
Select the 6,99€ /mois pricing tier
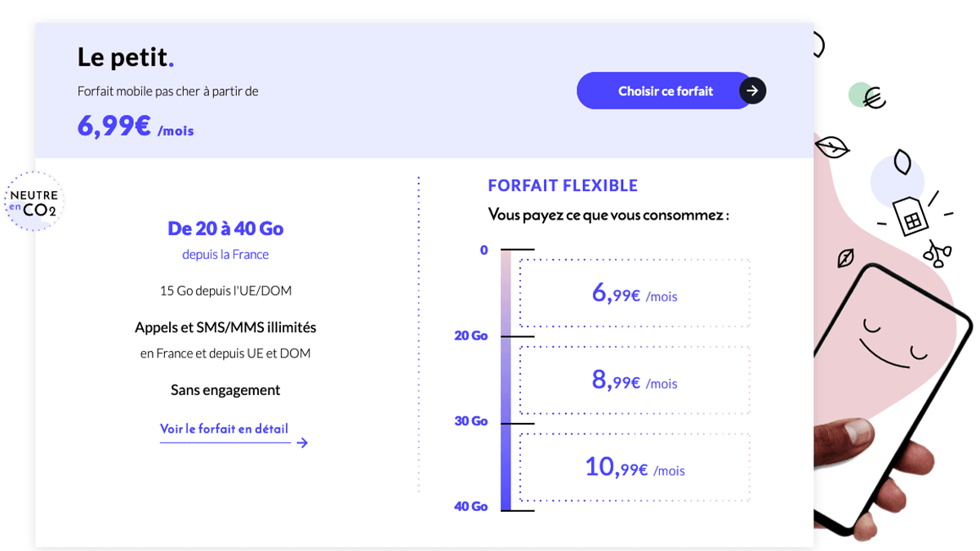click(634, 294)
